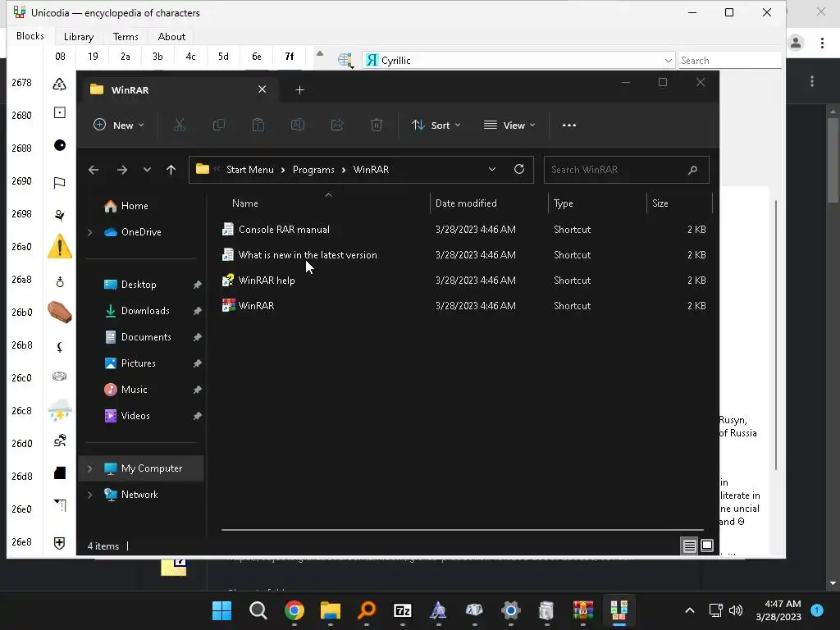Switch to large icons view in status bar

click(706, 546)
